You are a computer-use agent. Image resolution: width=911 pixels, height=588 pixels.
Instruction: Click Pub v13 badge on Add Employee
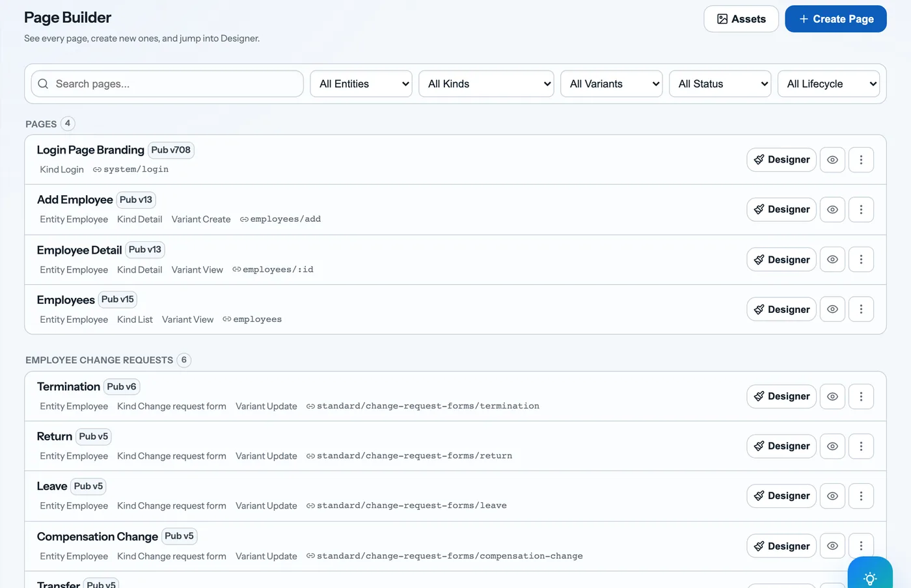coord(136,200)
